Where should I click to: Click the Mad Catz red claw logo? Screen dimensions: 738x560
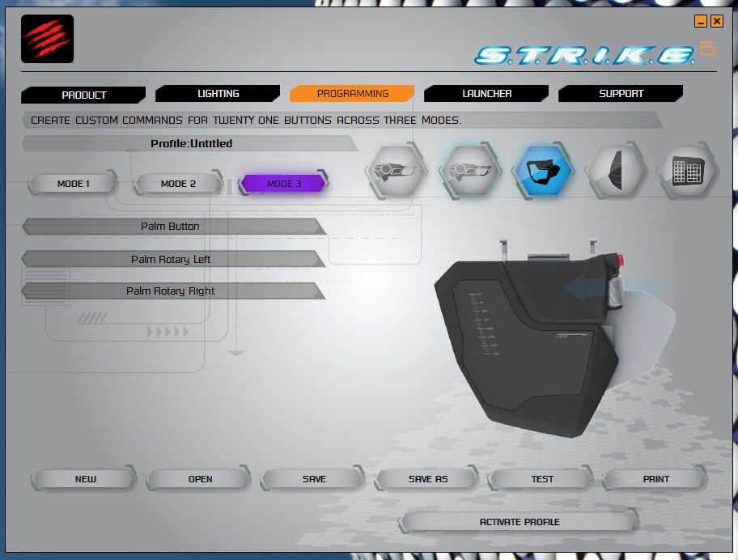(47, 39)
